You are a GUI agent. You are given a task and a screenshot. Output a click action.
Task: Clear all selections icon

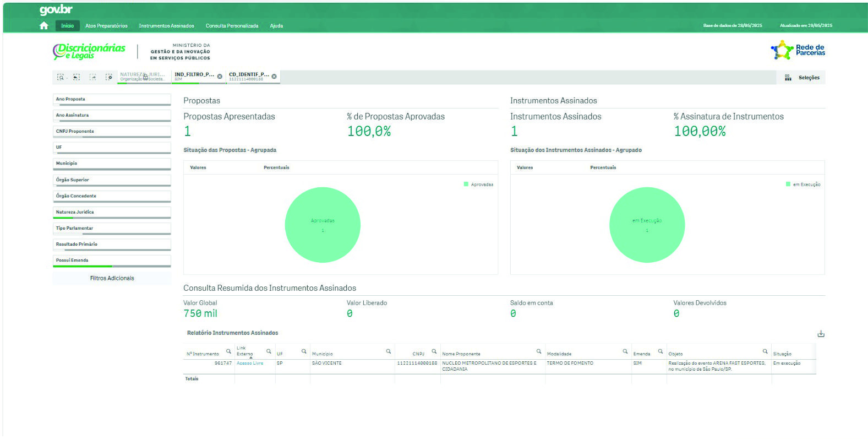109,78
